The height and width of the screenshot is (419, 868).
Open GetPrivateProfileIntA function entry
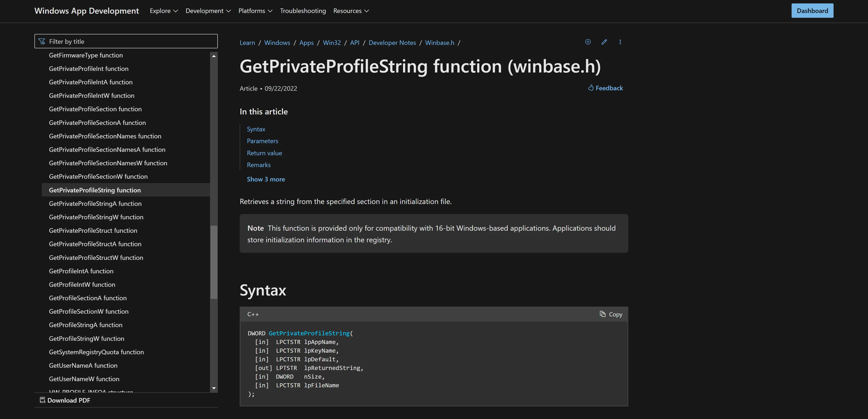(90, 82)
